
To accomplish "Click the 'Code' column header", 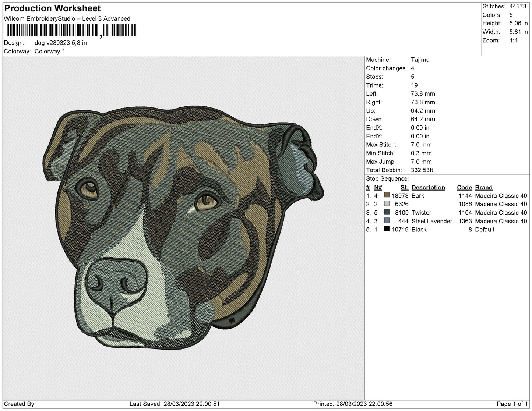I will click(464, 187).
